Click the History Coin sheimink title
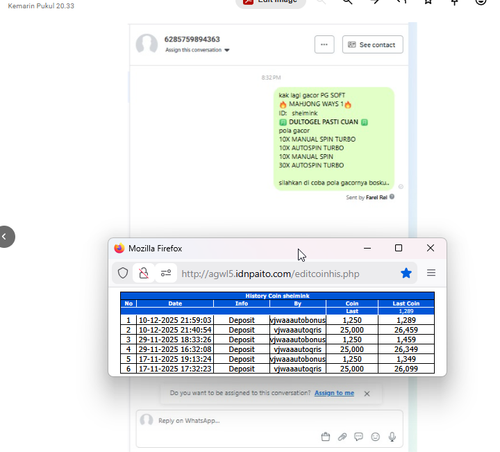Screen dimensions: 500x452 (x=277, y=296)
